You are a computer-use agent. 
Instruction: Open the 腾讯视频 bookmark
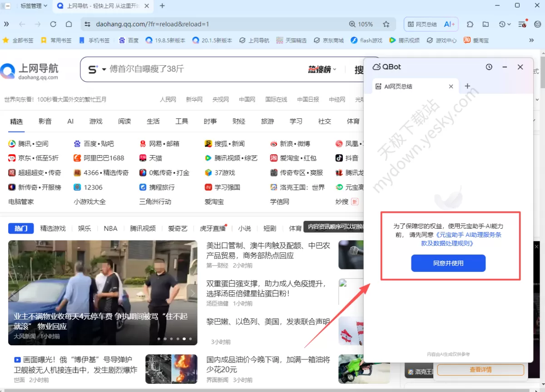point(405,40)
